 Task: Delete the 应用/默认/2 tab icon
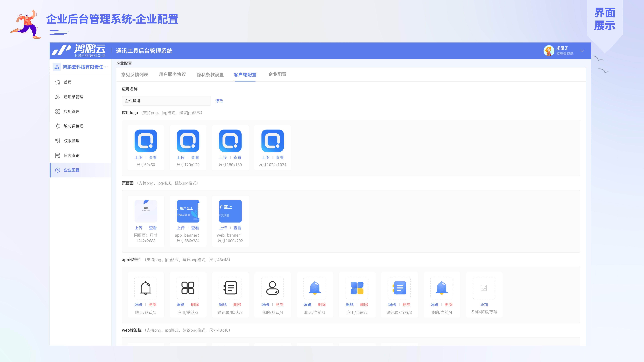point(195,305)
